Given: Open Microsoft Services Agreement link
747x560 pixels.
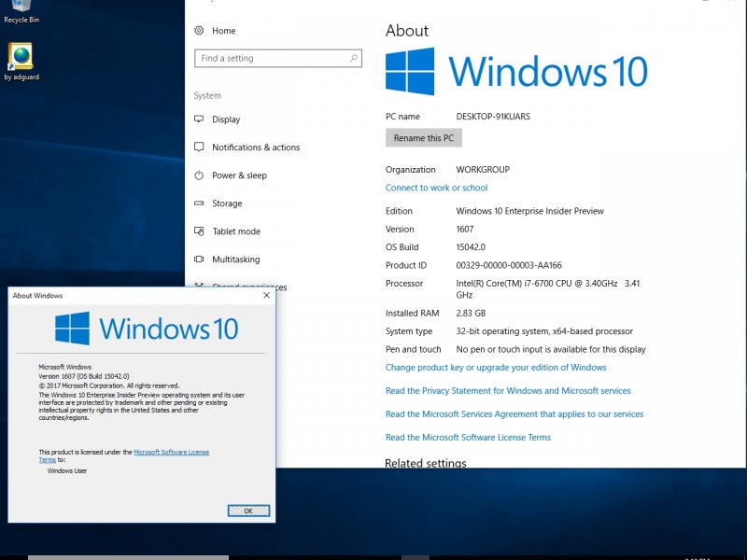Looking at the screenshot, I should [x=514, y=413].
